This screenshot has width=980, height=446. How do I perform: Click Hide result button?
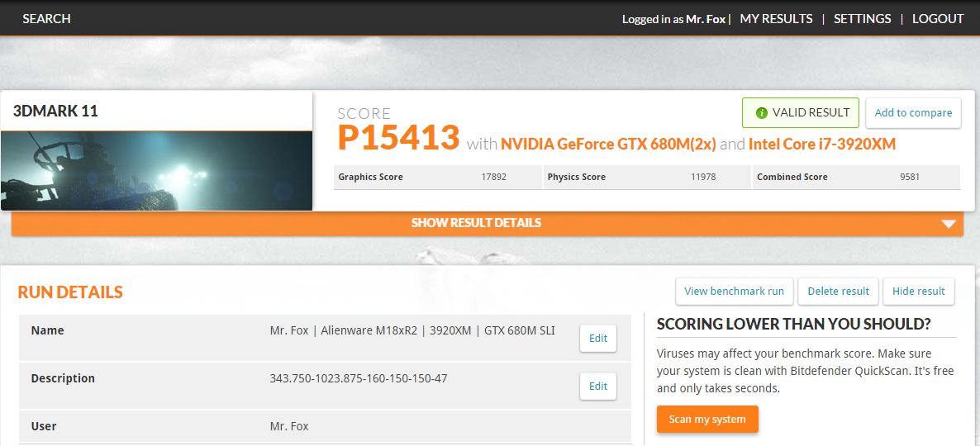pos(918,291)
